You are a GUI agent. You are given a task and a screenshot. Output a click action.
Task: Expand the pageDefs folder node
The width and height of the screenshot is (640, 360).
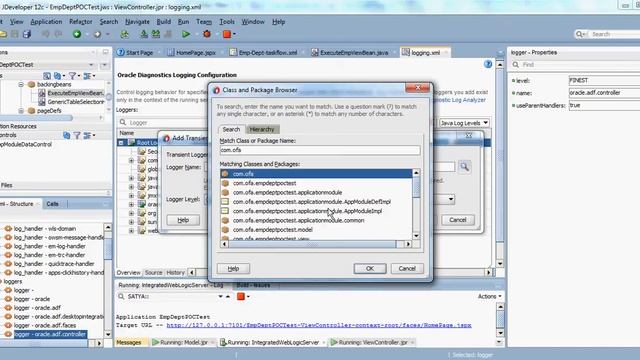[21, 111]
